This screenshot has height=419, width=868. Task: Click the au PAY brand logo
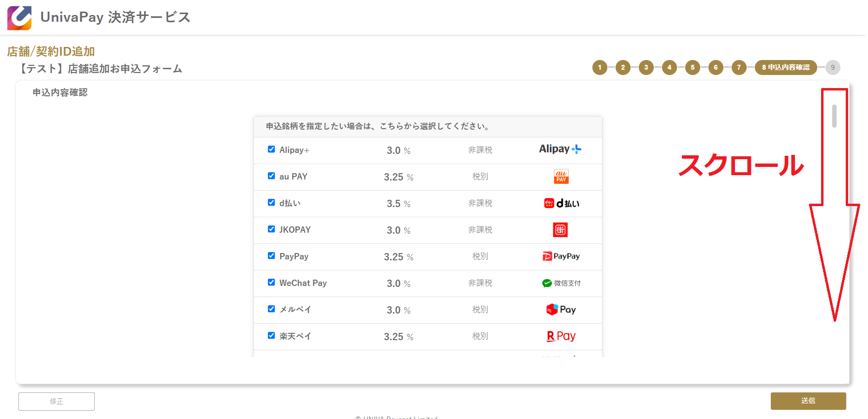click(x=561, y=177)
